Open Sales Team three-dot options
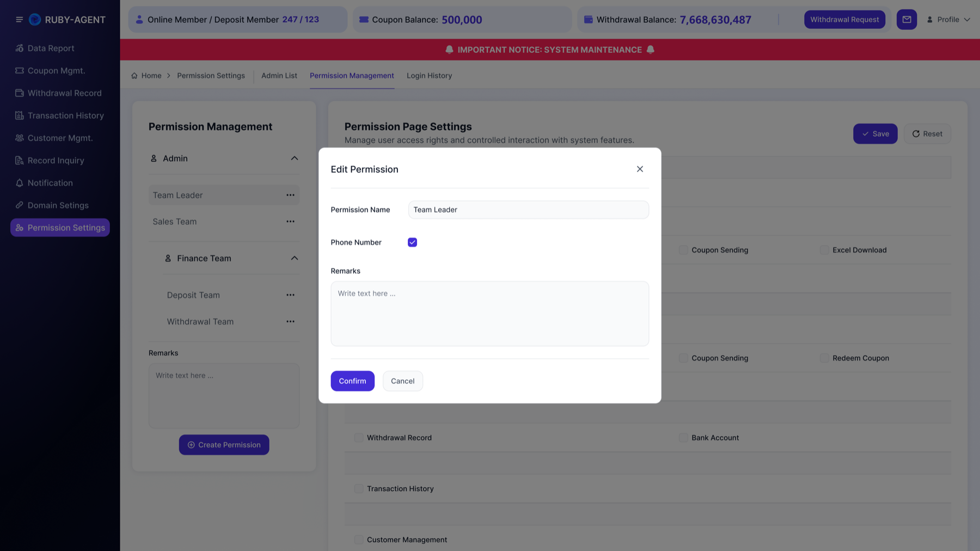Viewport: 980px width, 551px height. coord(290,222)
